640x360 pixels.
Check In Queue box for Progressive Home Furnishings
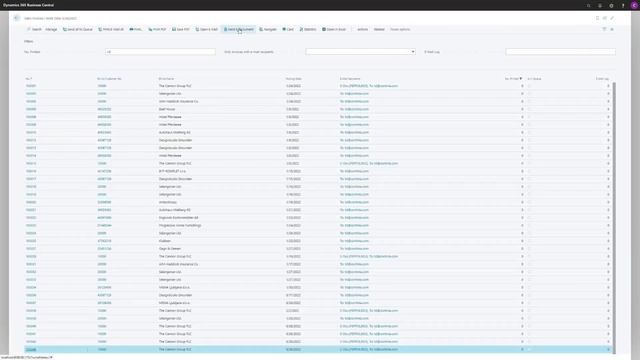tap(529, 226)
